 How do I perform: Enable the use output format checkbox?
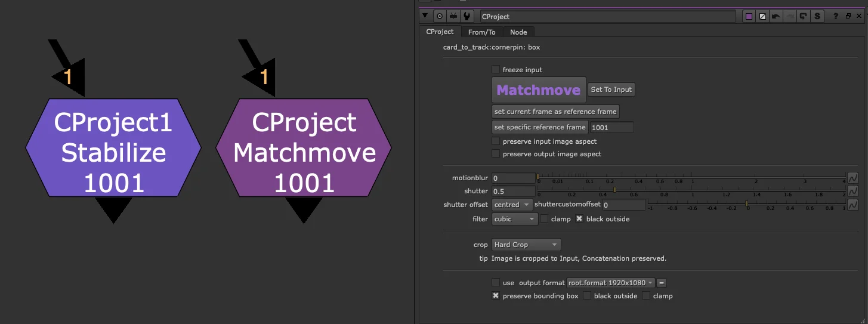(x=496, y=283)
